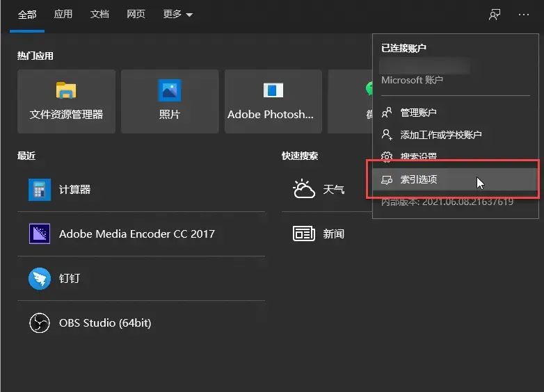Switch to the 文档 tab
This screenshot has width=544, height=392.
(99, 14)
